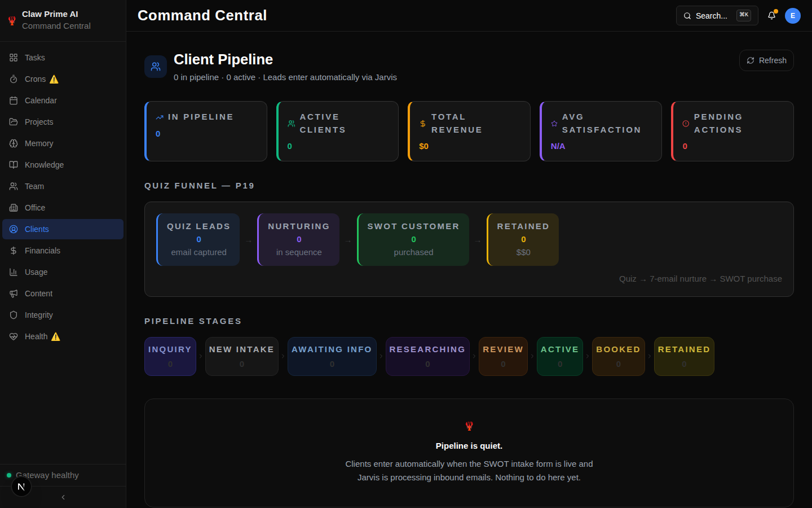Open the Financials section
Viewport: 812px width, 508px height.
[63, 251]
